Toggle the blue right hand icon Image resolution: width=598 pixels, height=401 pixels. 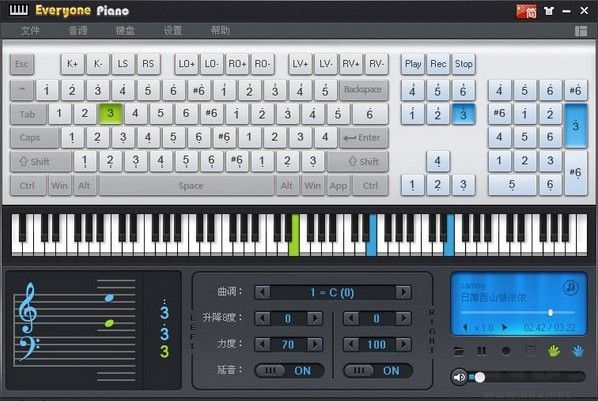pos(578,351)
